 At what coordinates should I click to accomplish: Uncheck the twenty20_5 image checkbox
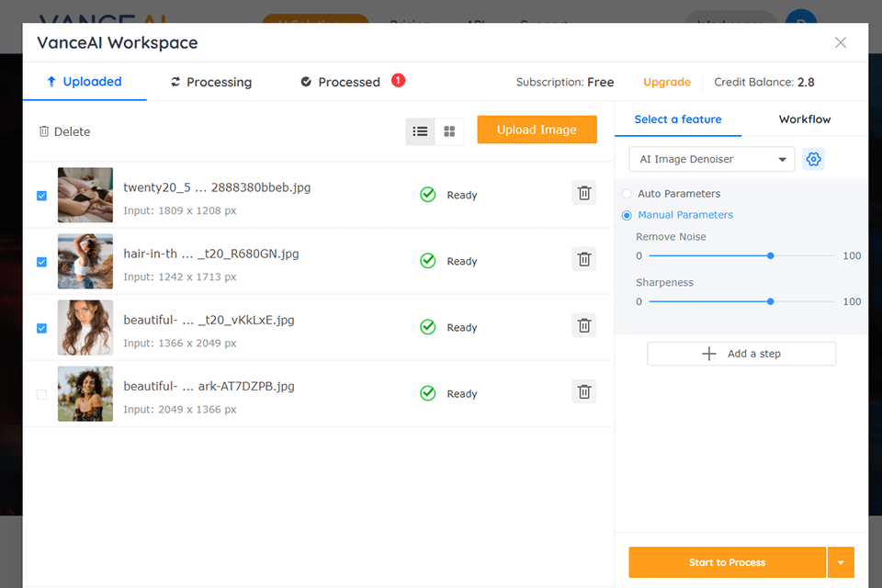(41, 196)
